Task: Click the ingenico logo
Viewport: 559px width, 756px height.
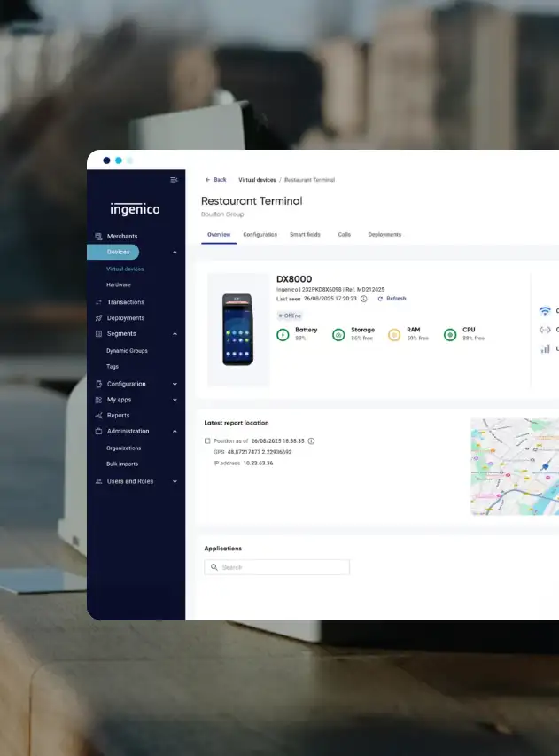Action: (x=135, y=209)
